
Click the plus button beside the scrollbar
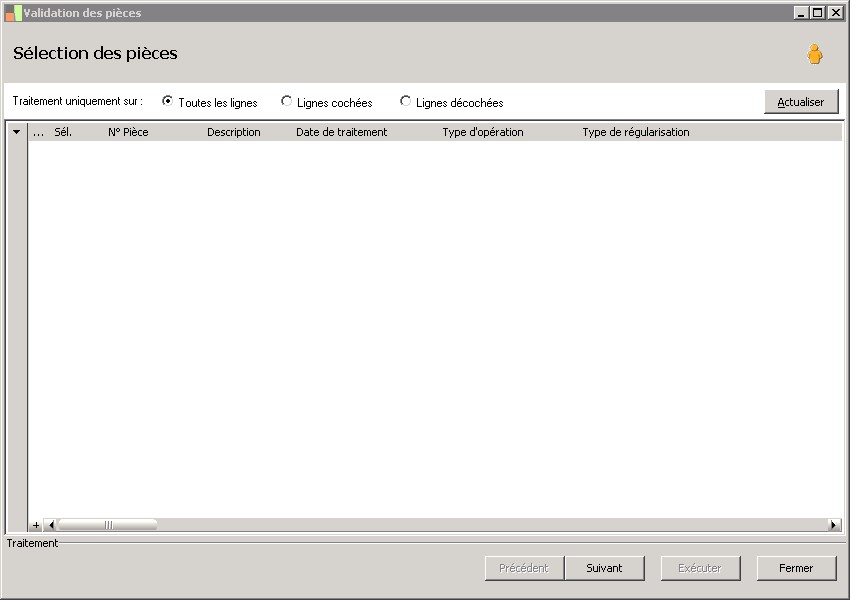pos(36,525)
